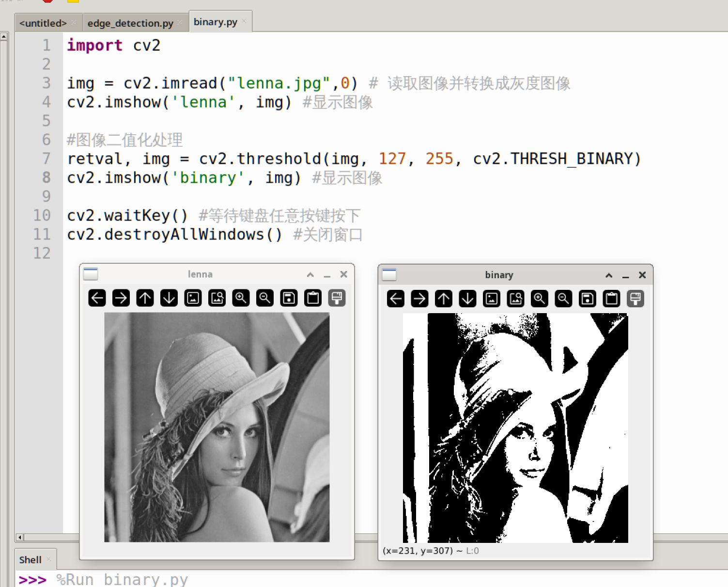Image resolution: width=728 pixels, height=587 pixels.
Task: Roll up the binary window
Action: click(x=609, y=275)
